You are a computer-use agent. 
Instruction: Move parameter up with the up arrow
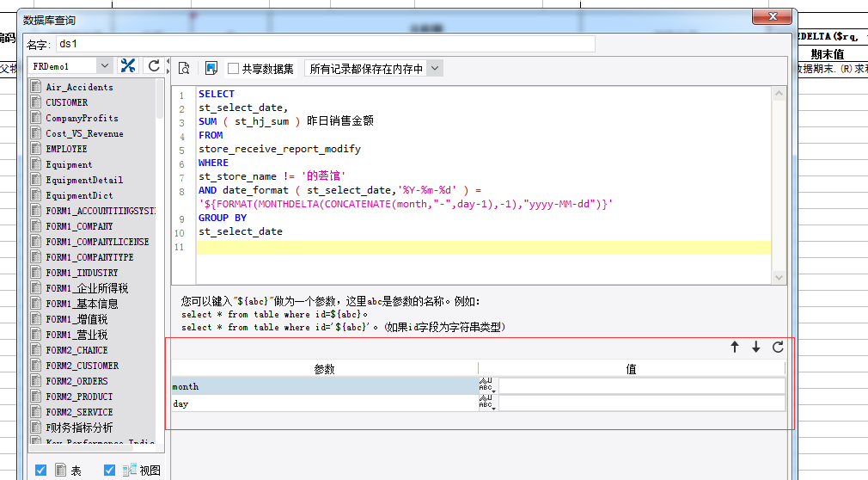pyautogui.click(x=735, y=347)
